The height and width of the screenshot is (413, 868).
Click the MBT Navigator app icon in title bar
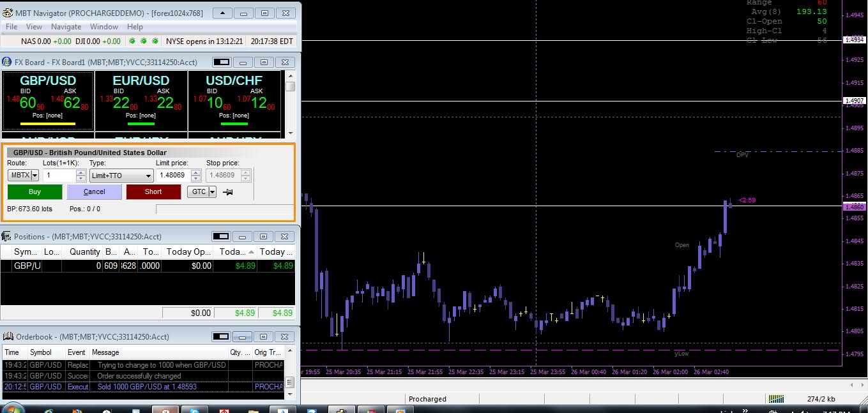click(8, 13)
